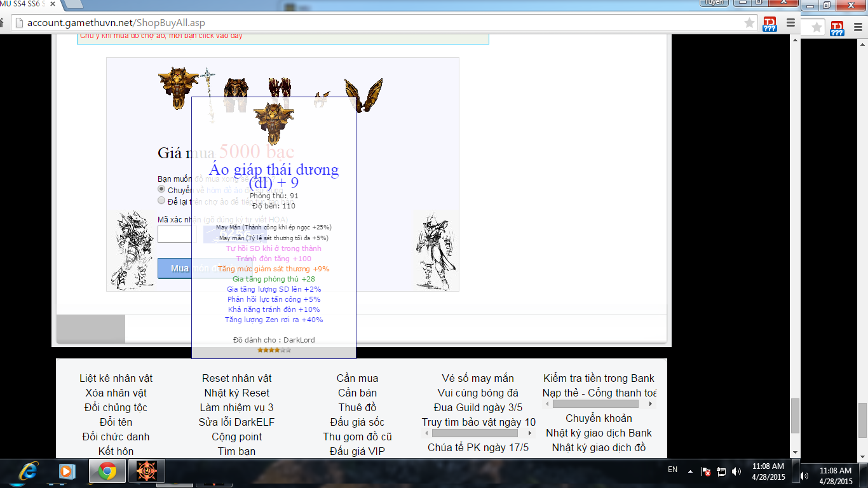Open 'Thuê đồ' link
868x488 pixels.
[358, 407]
